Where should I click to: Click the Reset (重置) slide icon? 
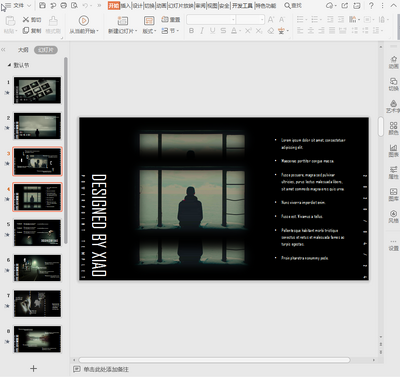point(165,20)
